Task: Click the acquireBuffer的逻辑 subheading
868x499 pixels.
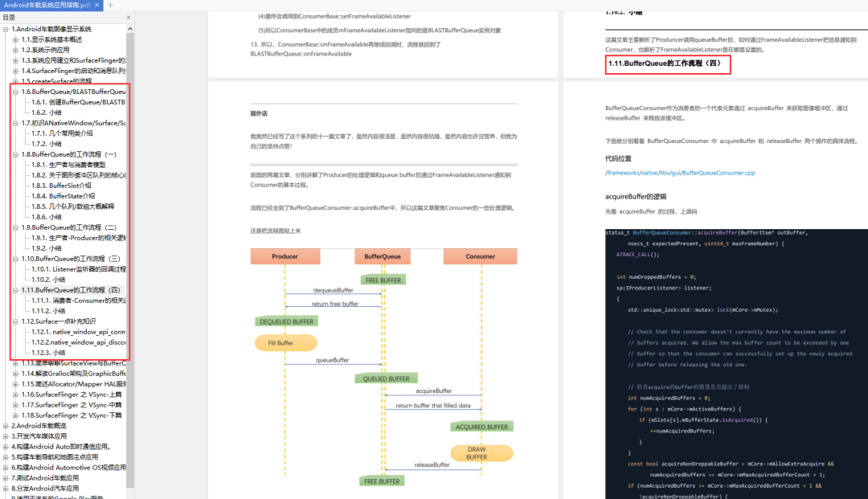Action: coord(636,197)
